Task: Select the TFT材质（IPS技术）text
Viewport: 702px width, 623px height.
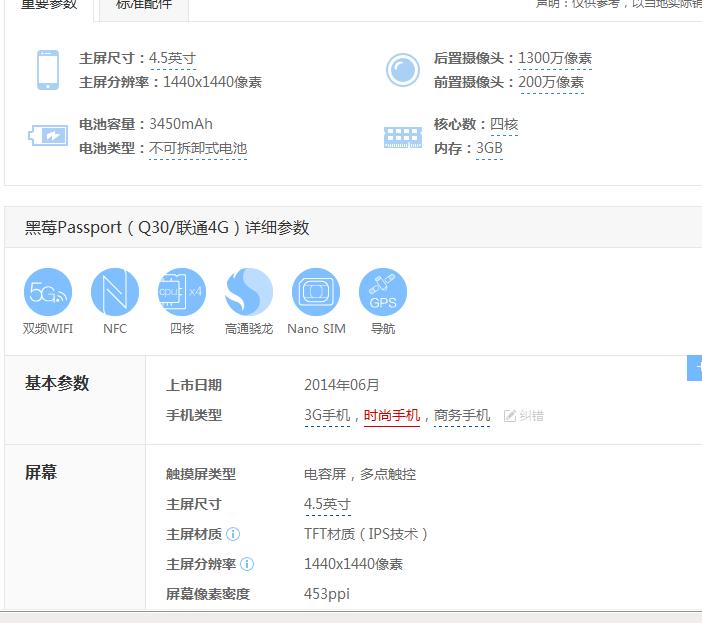Action: click(366, 534)
